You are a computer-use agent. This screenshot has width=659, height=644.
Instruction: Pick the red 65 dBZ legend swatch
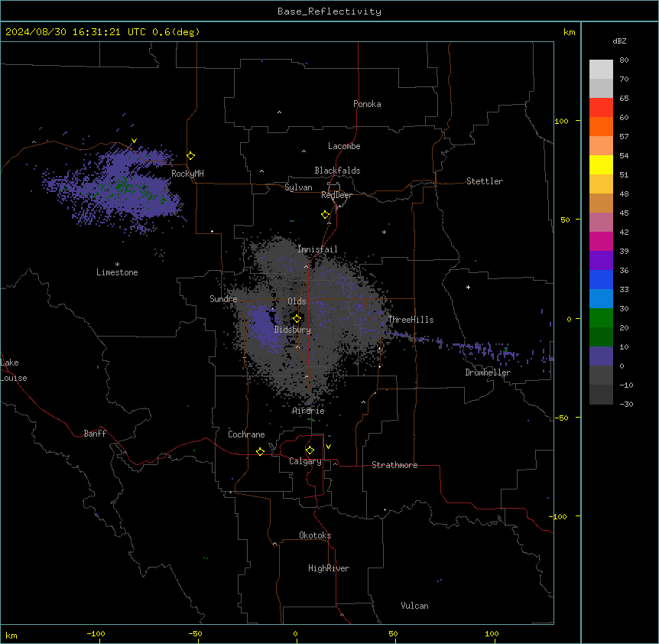(x=601, y=107)
